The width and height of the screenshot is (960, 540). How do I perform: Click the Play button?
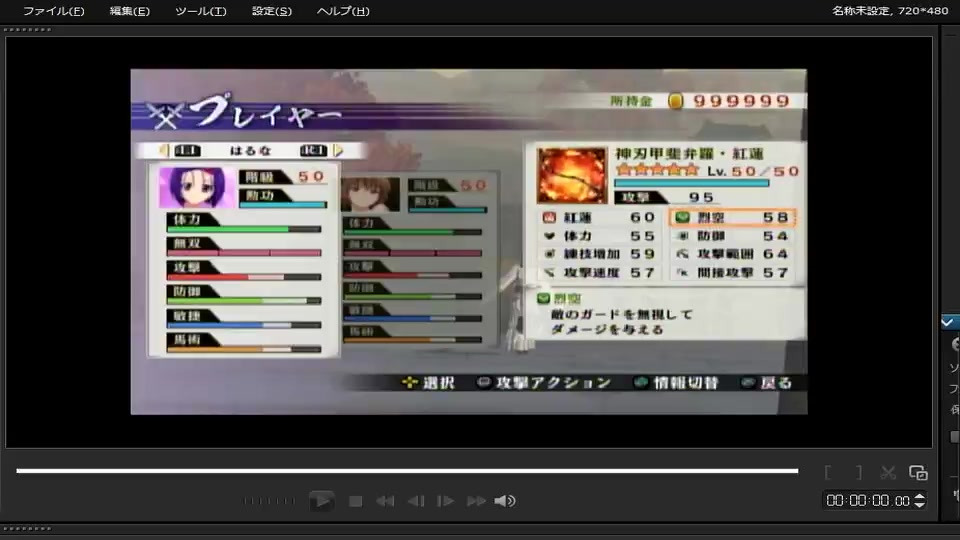pos(321,501)
